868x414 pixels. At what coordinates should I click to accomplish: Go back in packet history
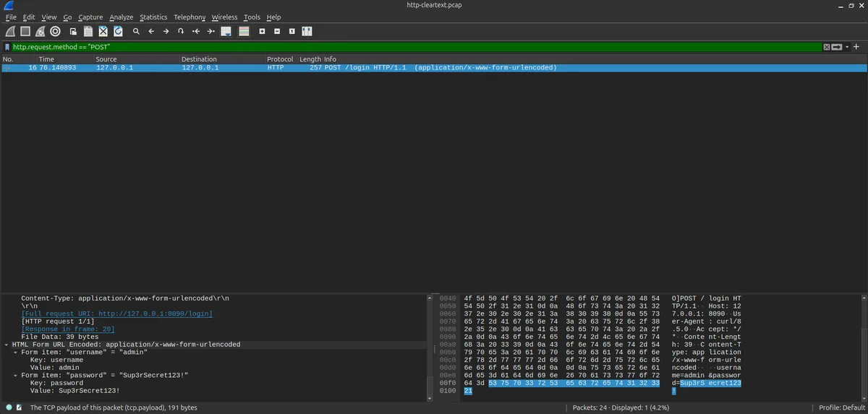tap(151, 31)
